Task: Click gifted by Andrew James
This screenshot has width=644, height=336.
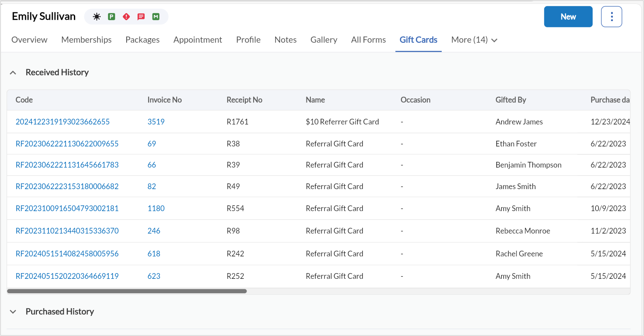Action: 519,122
